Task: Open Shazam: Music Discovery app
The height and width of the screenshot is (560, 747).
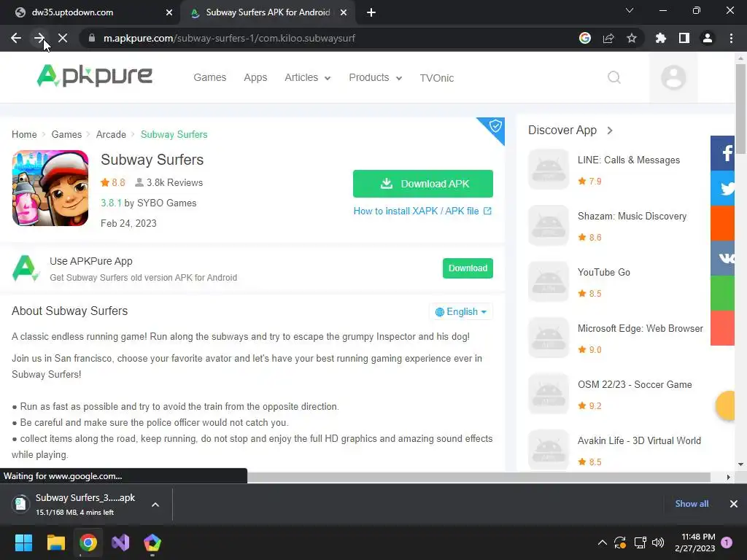Action: click(632, 216)
